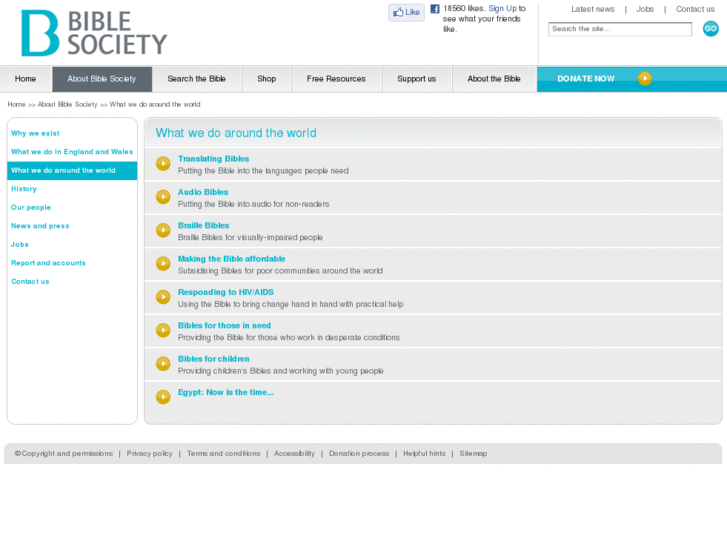Open Contact us in the sidebar
Image resolution: width=727 pixels, height=545 pixels.
30,282
